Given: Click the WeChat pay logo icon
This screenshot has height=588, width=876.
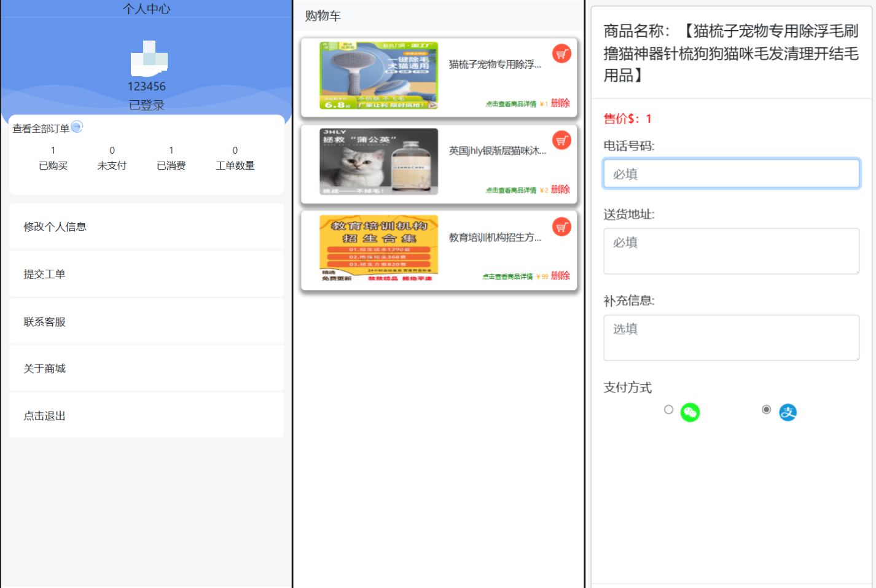Looking at the screenshot, I should (690, 412).
